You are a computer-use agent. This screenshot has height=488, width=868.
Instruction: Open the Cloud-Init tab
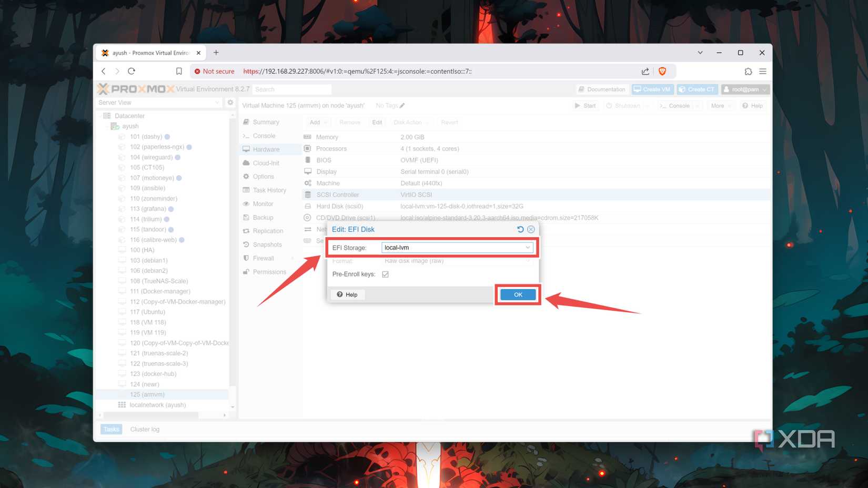coord(266,163)
